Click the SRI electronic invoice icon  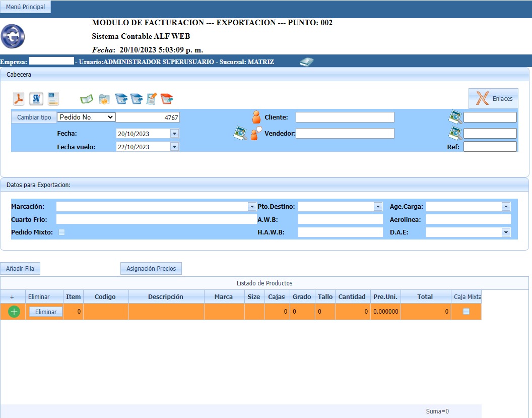(36, 98)
